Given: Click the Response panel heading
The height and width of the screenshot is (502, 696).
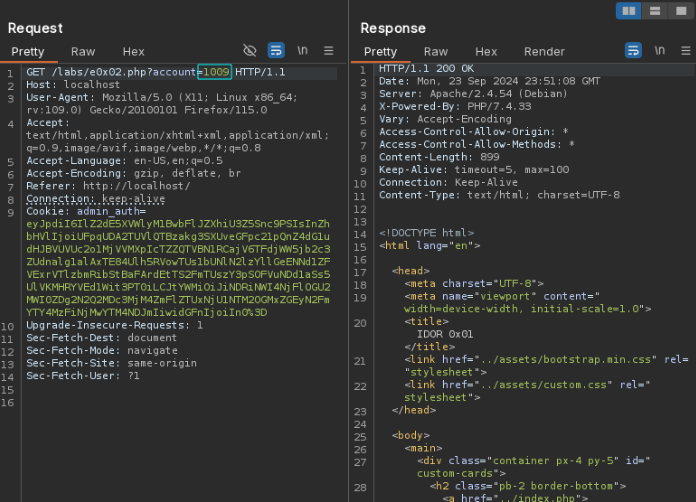Looking at the screenshot, I should 393,28.
